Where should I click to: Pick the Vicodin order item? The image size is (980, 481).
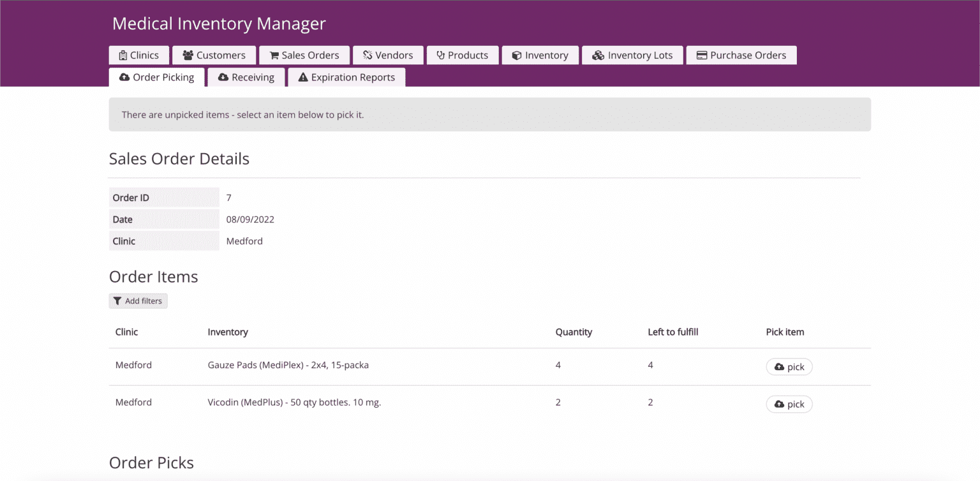(x=789, y=404)
